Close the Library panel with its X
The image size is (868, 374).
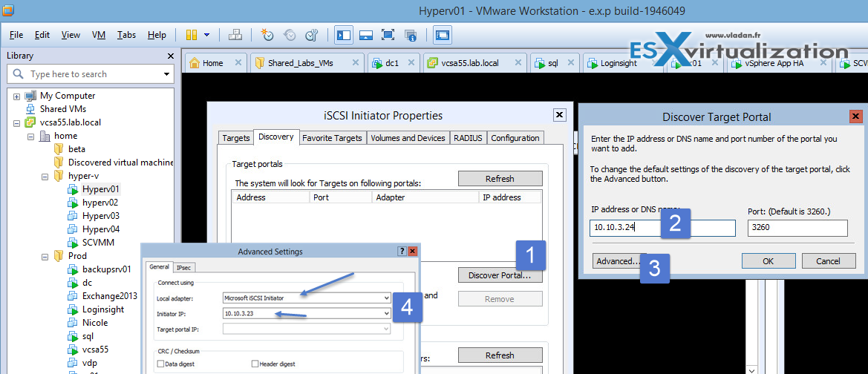click(x=171, y=56)
